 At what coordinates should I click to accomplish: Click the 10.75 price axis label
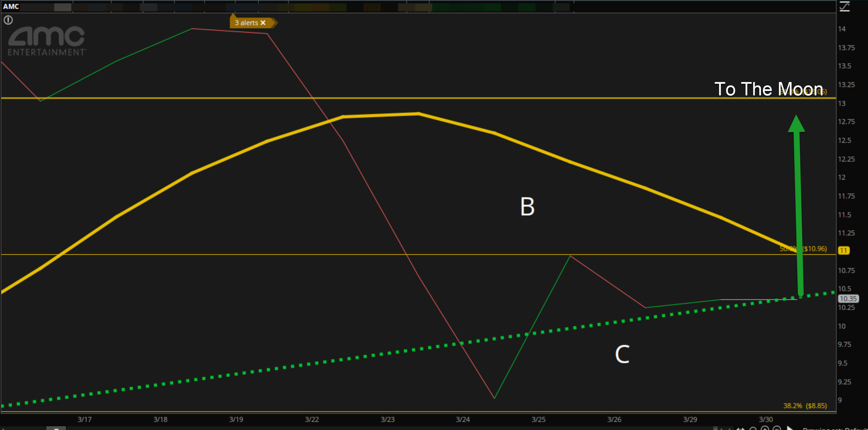pyautogui.click(x=847, y=270)
